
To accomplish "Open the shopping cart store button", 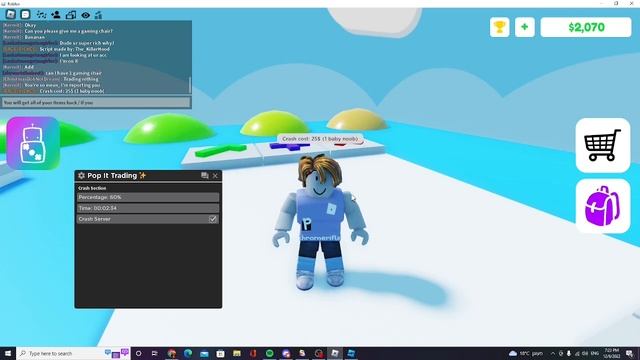I will pyautogui.click(x=602, y=145).
